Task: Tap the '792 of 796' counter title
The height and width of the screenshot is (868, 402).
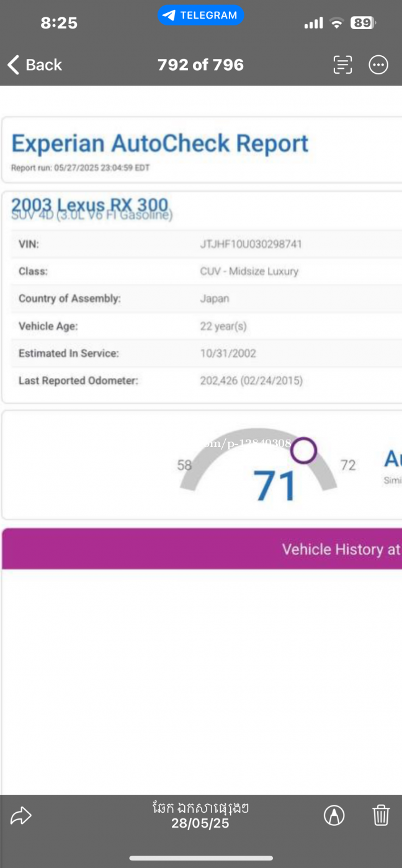Action: click(x=200, y=64)
